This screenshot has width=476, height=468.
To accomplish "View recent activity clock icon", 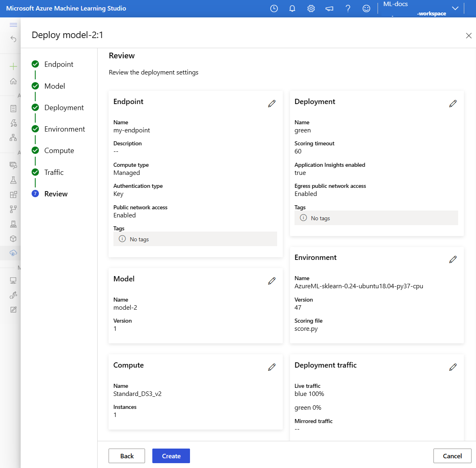I will click(x=274, y=9).
